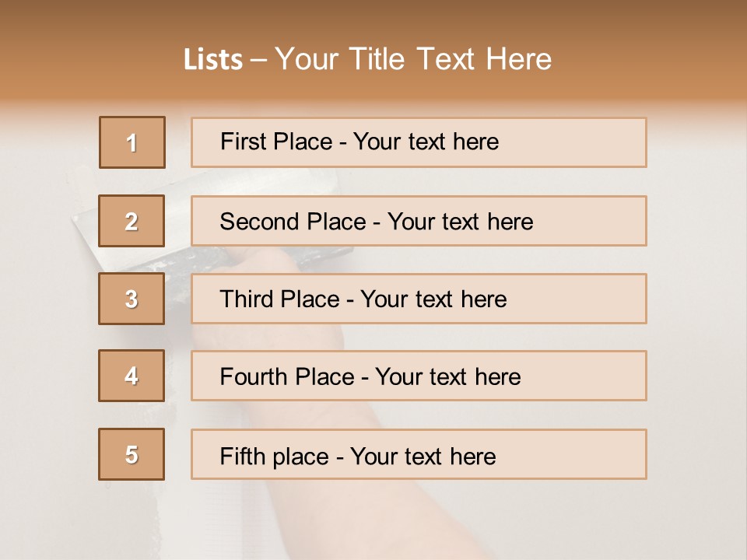Screen dimensions: 747x560
Task: Select the First Place text box
Action: (x=419, y=142)
